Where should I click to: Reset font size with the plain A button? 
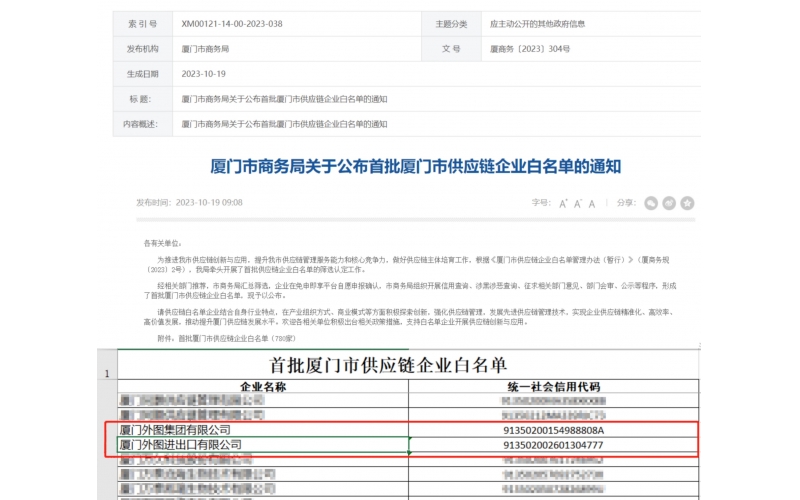592,204
